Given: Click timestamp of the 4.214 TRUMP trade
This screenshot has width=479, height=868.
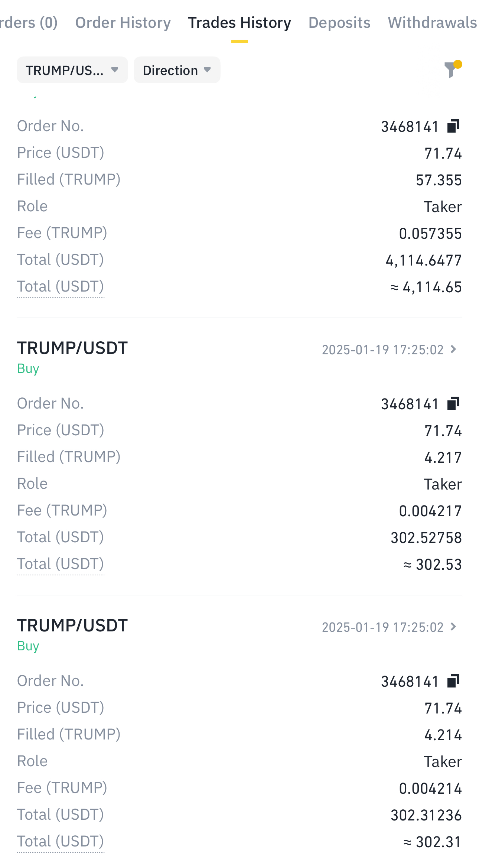Looking at the screenshot, I should tap(382, 627).
